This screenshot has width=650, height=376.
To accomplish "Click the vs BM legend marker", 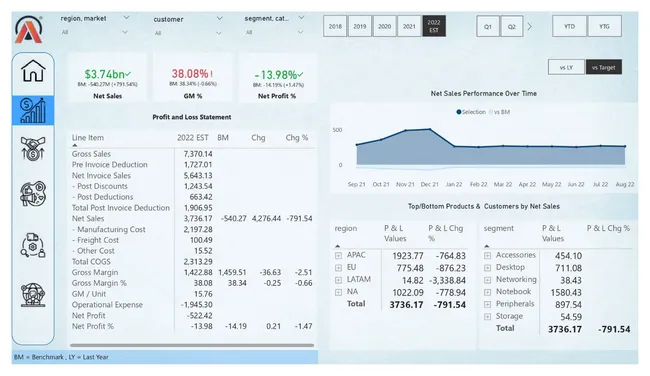I will coord(491,112).
